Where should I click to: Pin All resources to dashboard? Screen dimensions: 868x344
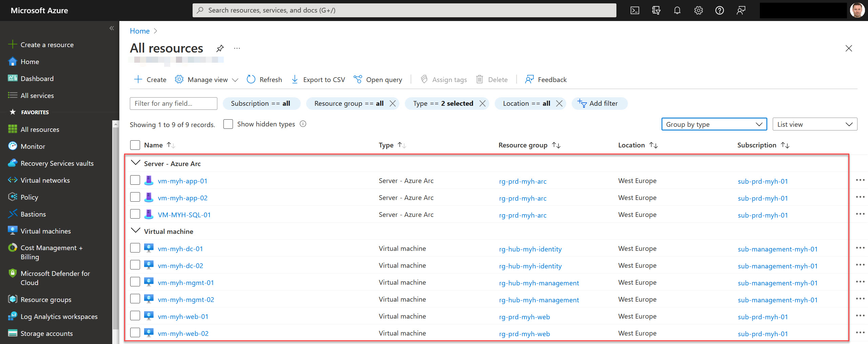[220, 48]
